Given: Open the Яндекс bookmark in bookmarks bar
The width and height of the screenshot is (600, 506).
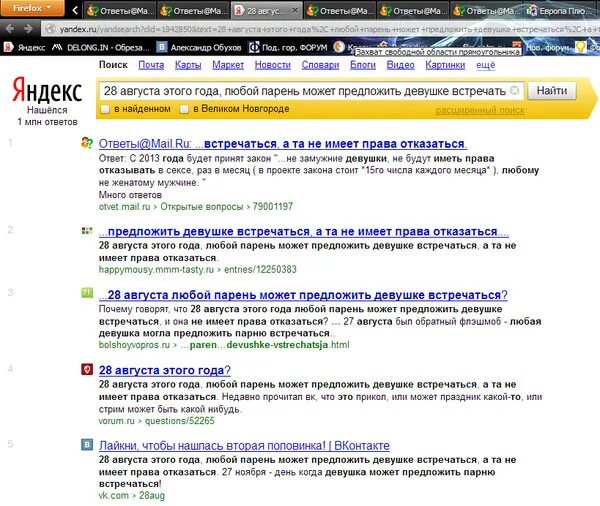Looking at the screenshot, I should 24,47.
